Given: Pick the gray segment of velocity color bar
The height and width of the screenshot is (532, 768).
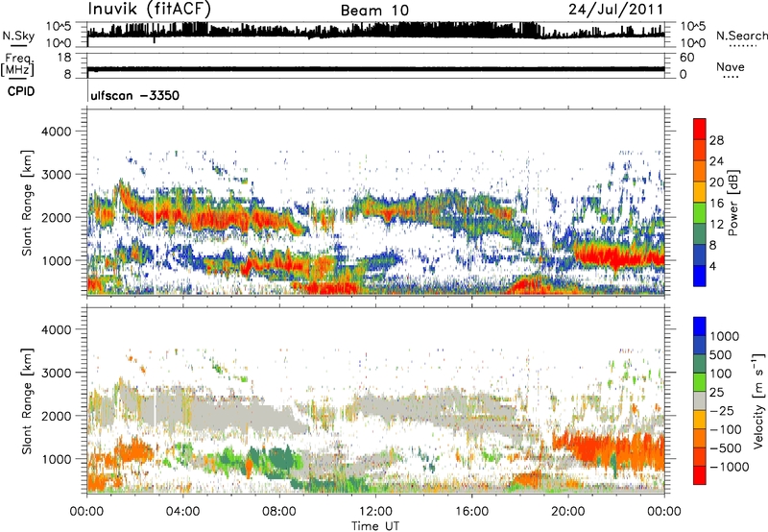Looking at the screenshot, I should pos(700,400).
